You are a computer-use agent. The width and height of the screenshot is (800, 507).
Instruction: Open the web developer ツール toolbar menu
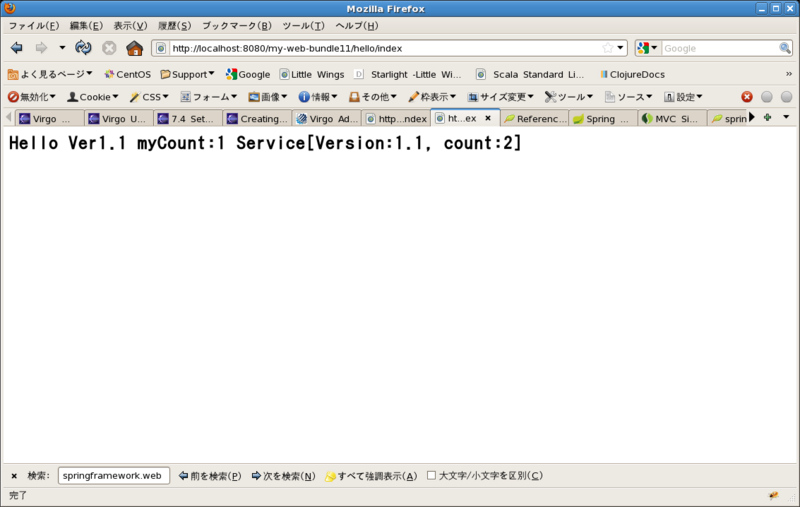[568, 97]
